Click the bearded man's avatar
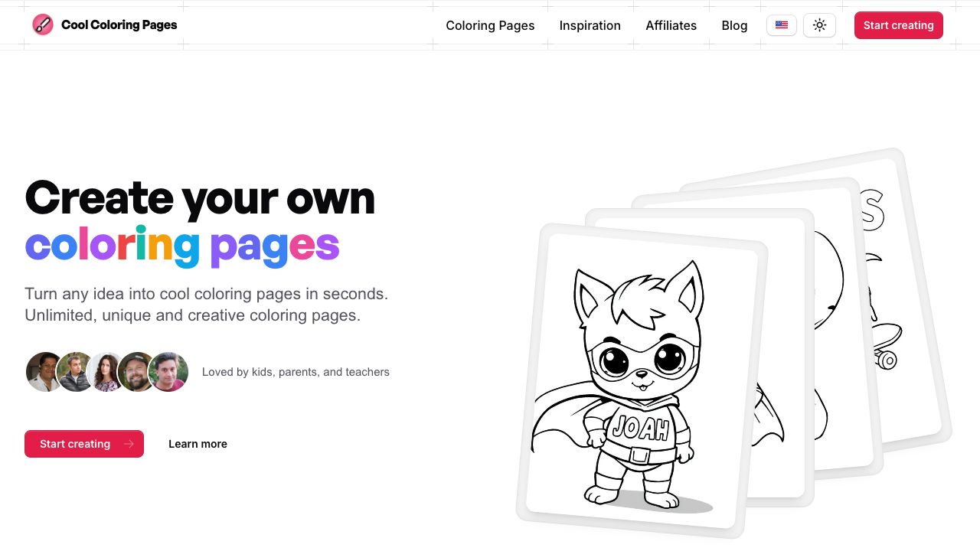 pos(137,372)
